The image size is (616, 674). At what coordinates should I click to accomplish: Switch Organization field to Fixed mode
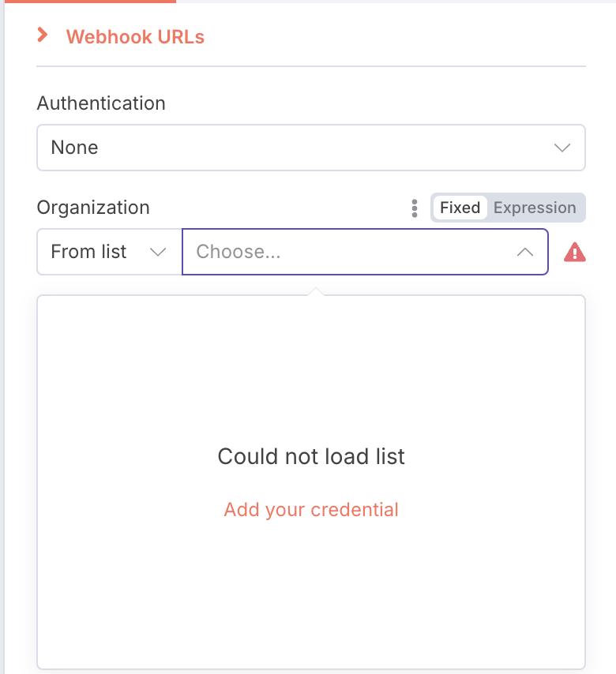coord(460,208)
